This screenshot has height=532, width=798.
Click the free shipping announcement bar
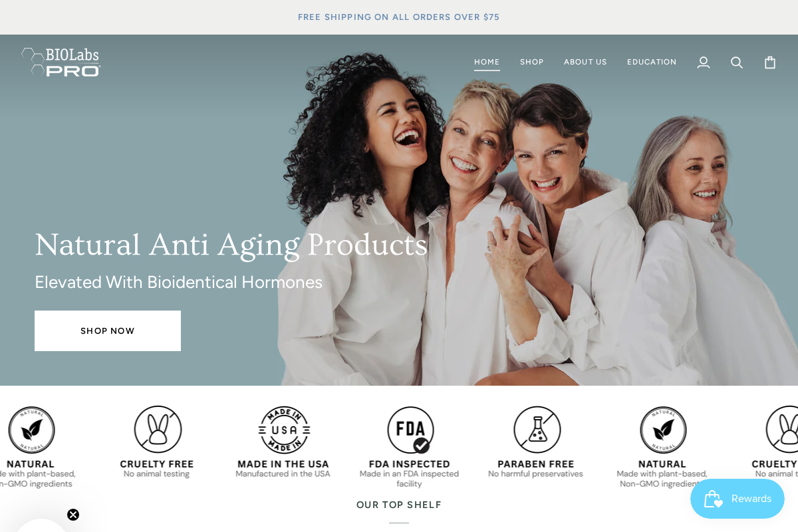tap(399, 17)
